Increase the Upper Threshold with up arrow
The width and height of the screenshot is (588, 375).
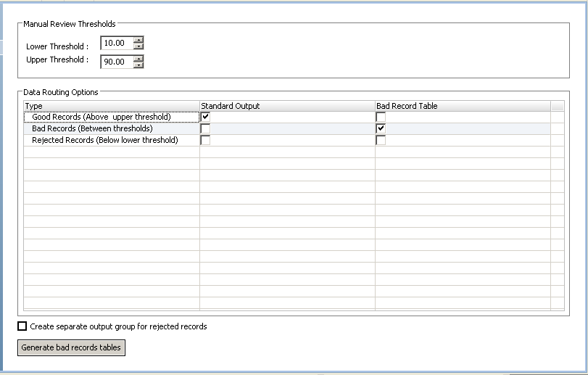point(138,59)
